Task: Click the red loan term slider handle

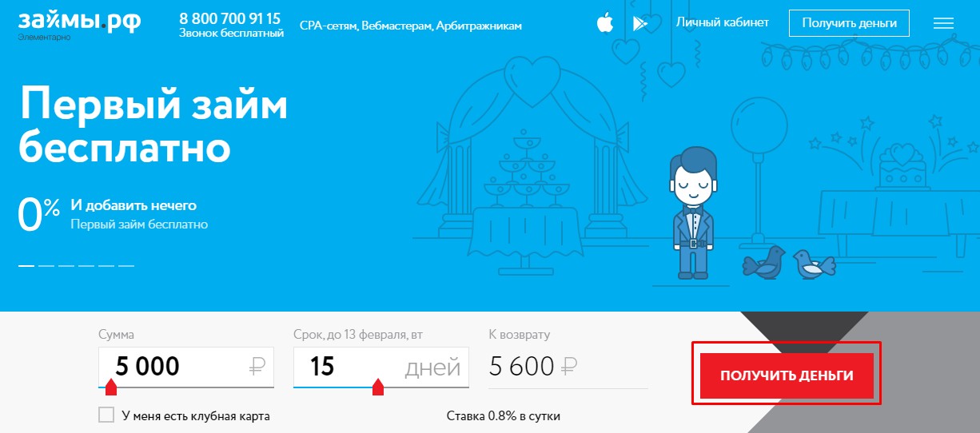Action: tap(378, 387)
